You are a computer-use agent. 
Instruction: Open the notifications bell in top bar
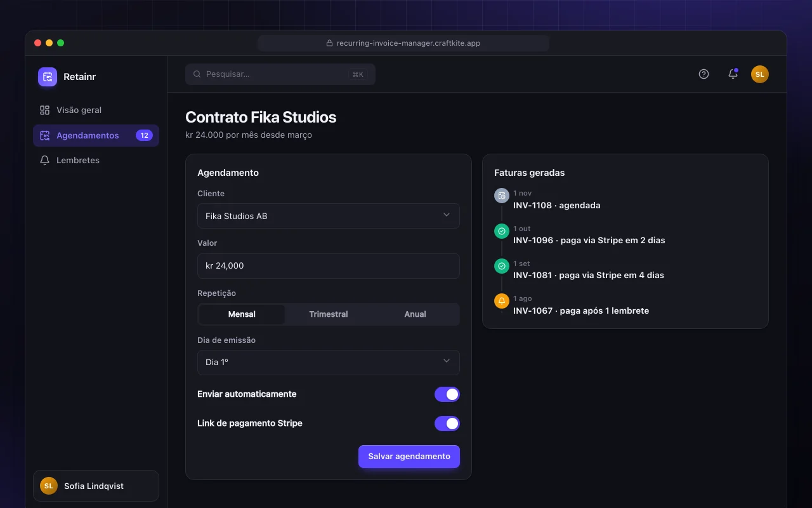point(733,74)
